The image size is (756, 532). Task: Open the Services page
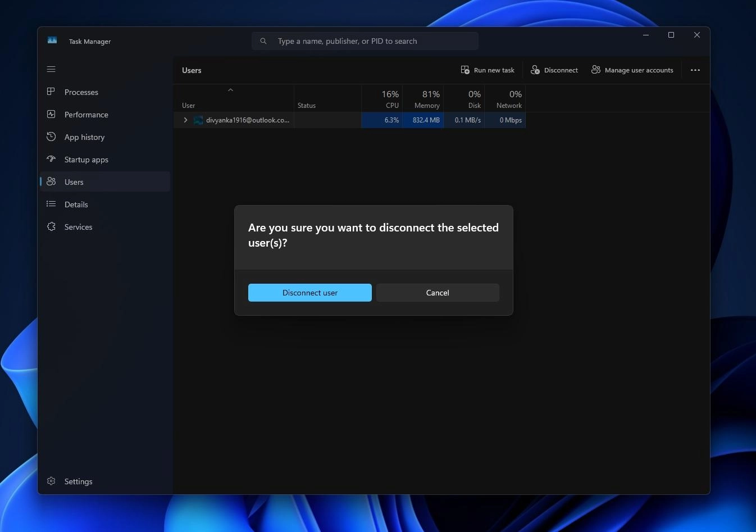(x=78, y=226)
